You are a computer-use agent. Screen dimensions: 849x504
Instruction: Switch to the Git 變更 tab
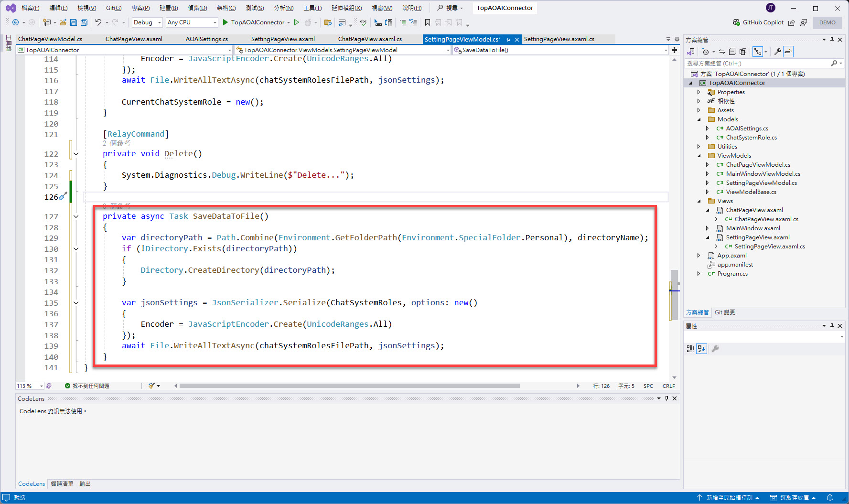pyautogui.click(x=725, y=312)
